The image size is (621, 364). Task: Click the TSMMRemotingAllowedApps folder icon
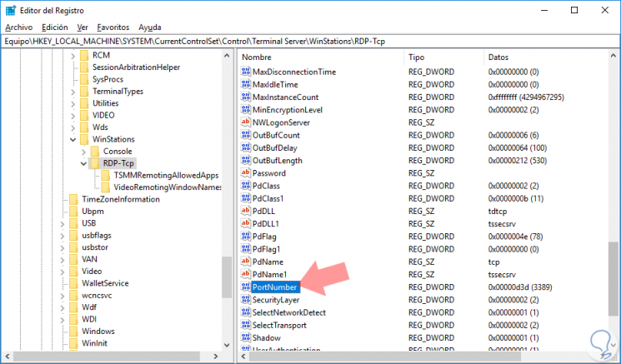[105, 175]
